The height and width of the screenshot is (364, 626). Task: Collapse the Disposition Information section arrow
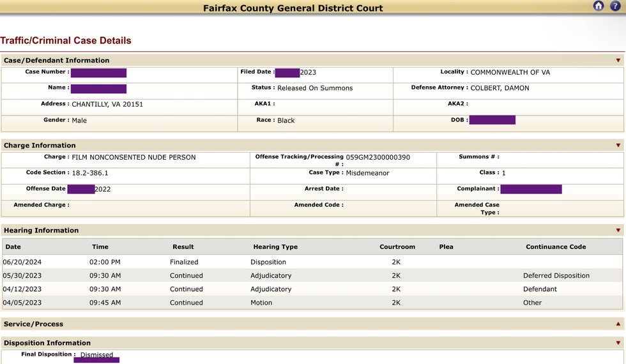tap(618, 344)
